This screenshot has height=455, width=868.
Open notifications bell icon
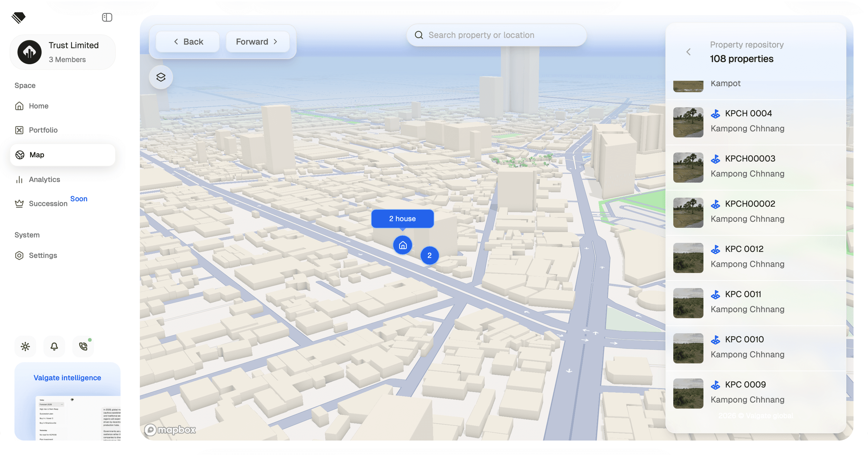54,346
